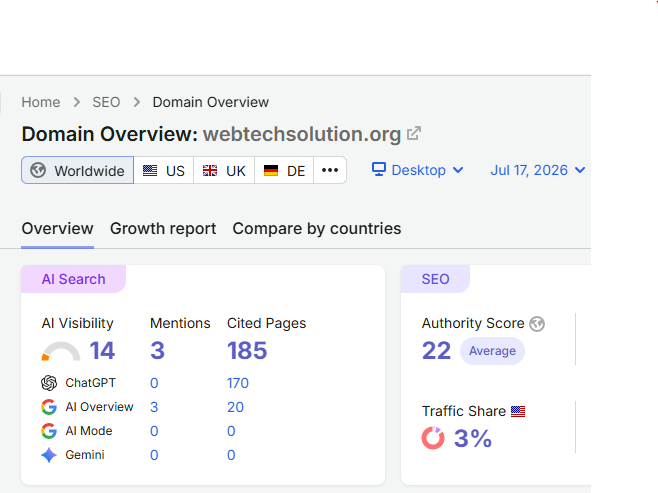Click the desktop monitor icon

point(379,169)
